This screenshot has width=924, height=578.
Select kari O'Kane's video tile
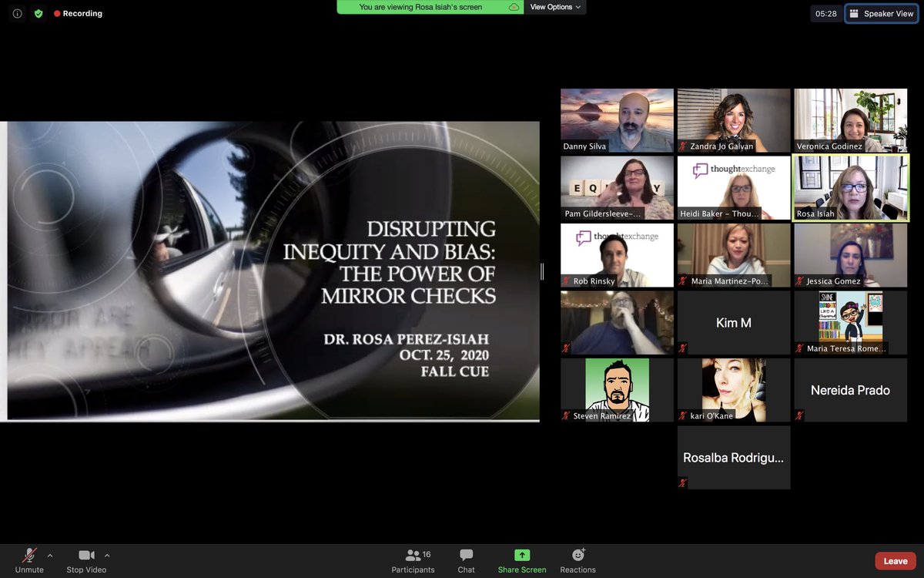734,390
